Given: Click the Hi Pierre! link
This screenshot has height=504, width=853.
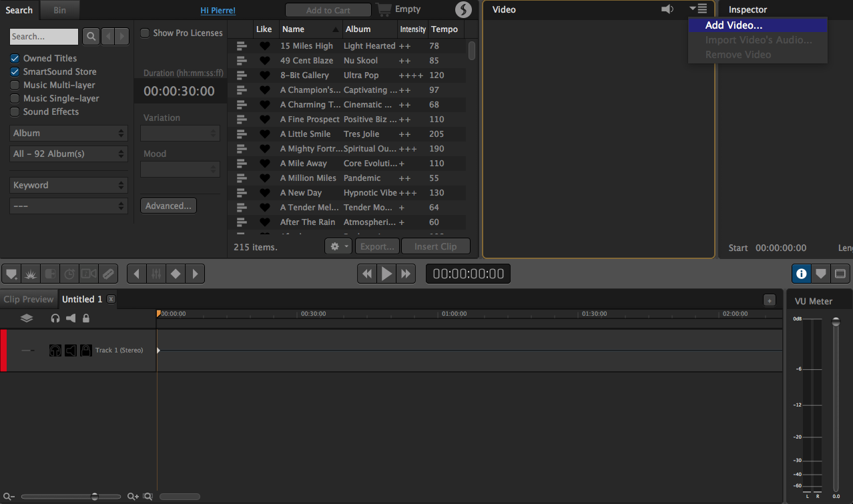Looking at the screenshot, I should [x=218, y=11].
